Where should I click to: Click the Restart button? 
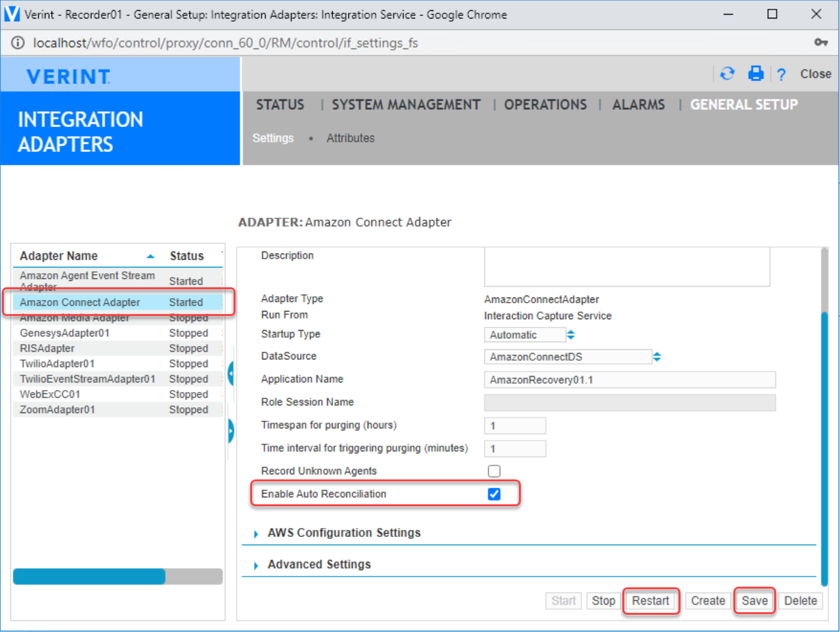pyautogui.click(x=650, y=601)
